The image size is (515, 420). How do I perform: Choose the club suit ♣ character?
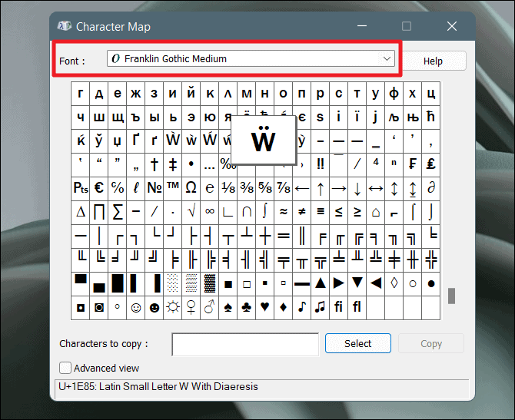(246, 307)
